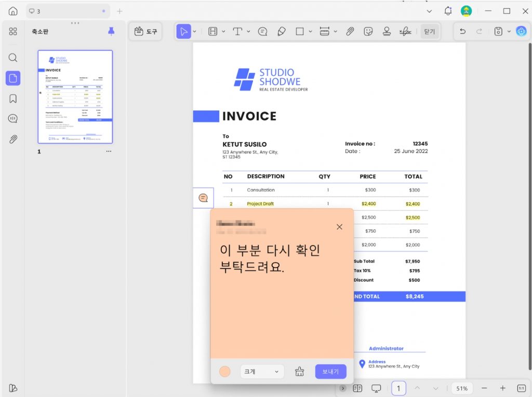This screenshot has height=397, width=532.
Task: Expand the pointer tool dropdown arrow
Action: pyautogui.click(x=194, y=32)
